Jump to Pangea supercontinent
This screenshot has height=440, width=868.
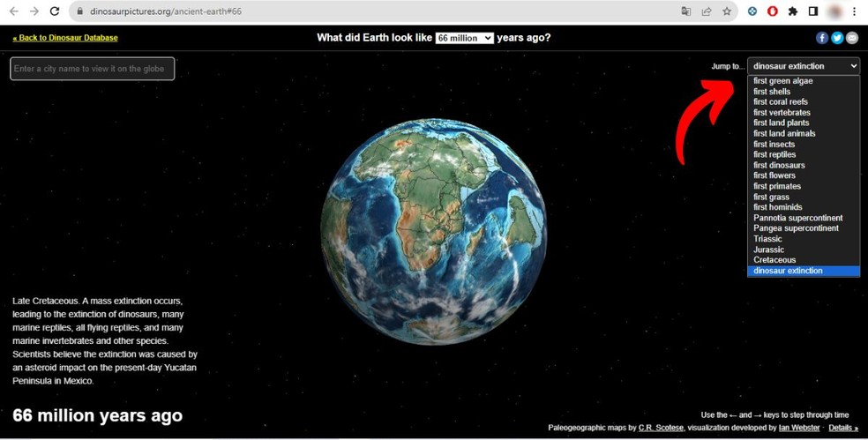coord(804,228)
